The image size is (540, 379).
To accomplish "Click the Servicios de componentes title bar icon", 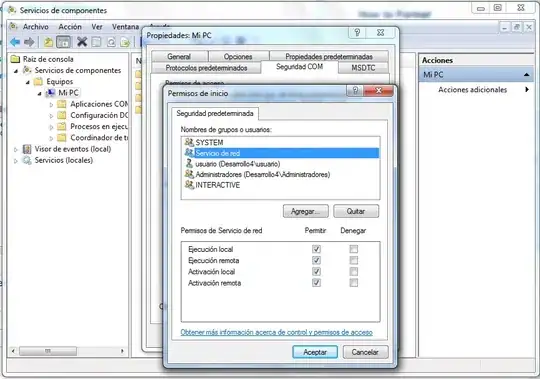I will (12, 10).
